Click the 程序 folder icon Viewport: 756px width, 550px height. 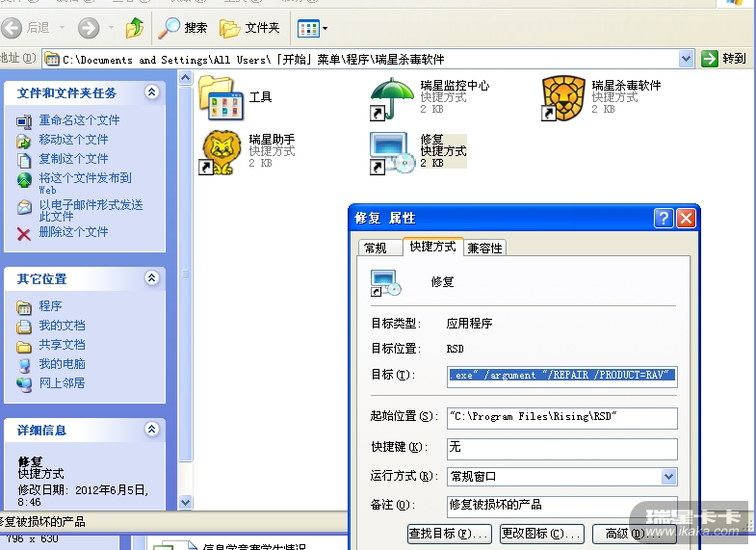point(24,307)
